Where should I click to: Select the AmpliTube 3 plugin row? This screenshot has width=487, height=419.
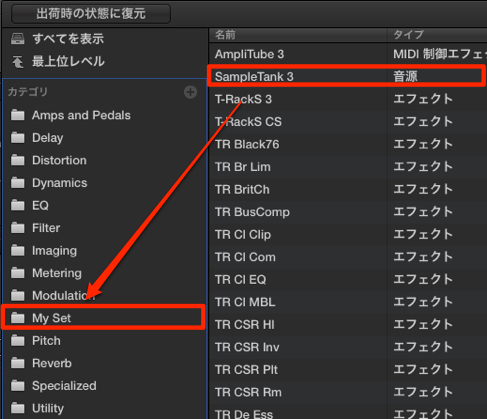(348, 54)
